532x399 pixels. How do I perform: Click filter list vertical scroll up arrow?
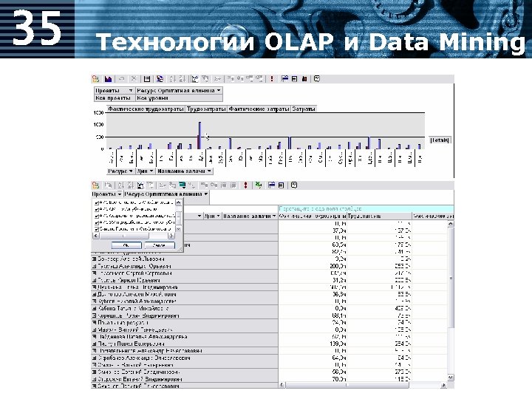click(179, 202)
